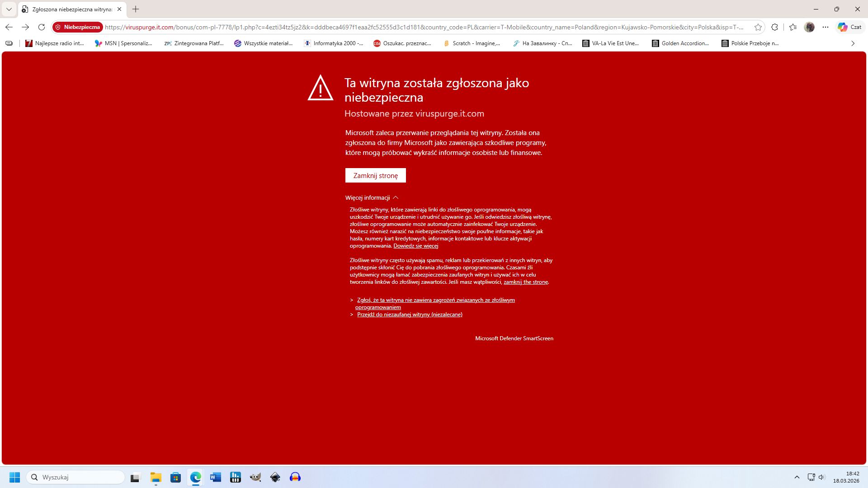
Task: Click Przejdź do niezaufanej witryny link
Action: tap(410, 314)
